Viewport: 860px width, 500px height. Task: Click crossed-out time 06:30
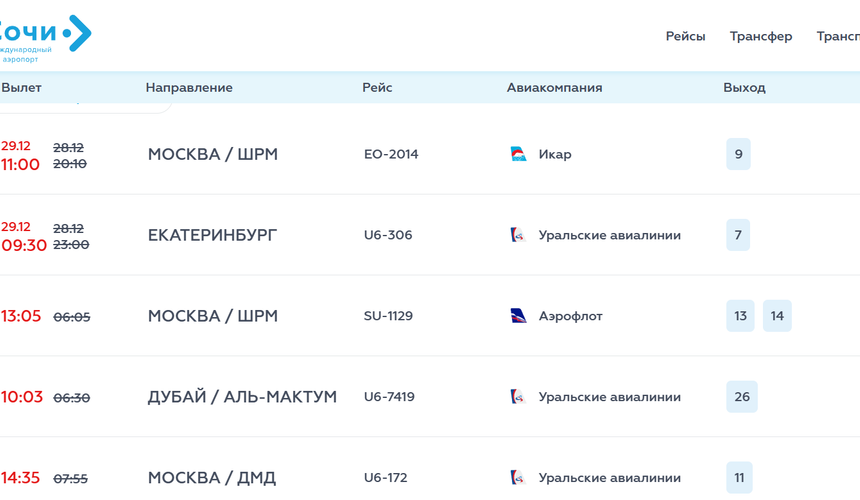71,397
